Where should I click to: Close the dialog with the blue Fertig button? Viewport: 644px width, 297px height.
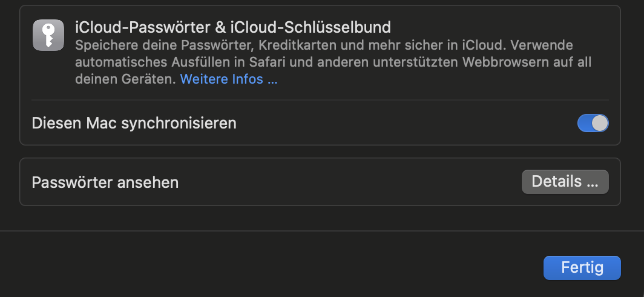point(582,267)
